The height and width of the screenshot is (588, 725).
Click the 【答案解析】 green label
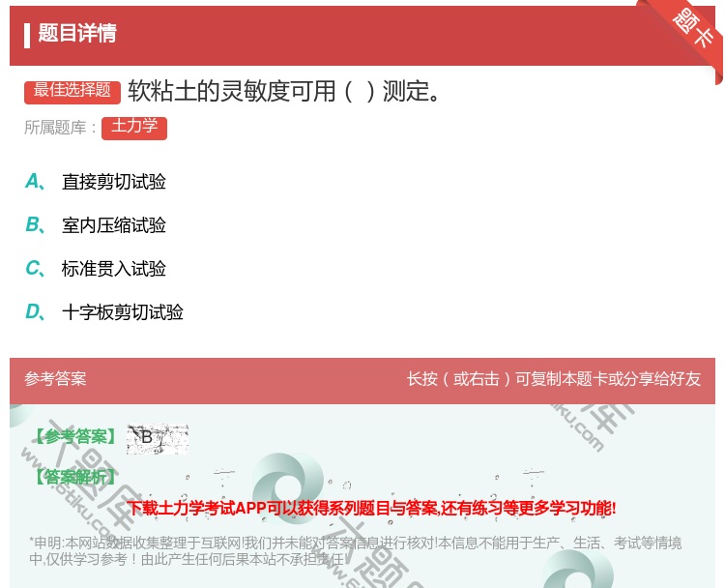click(x=74, y=477)
